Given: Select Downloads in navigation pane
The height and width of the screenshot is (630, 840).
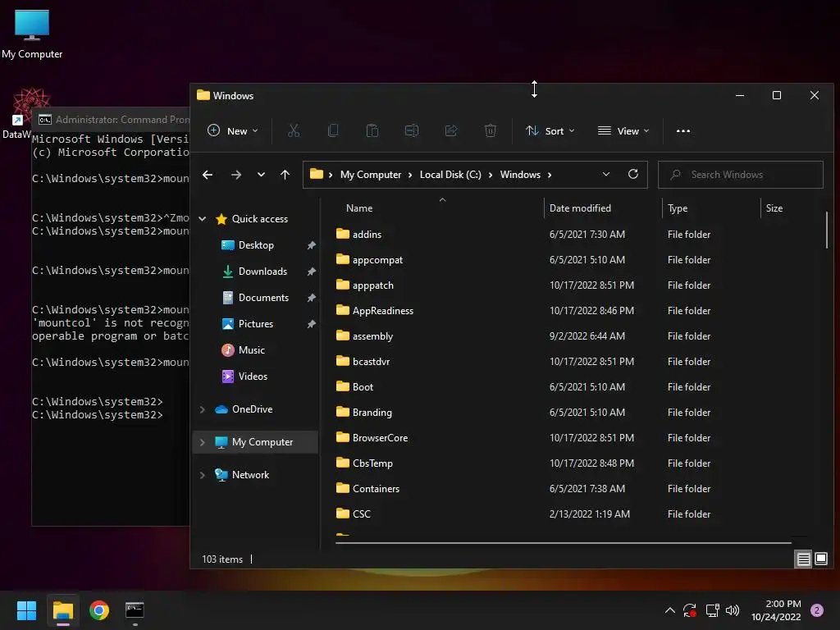Looking at the screenshot, I should click(262, 272).
